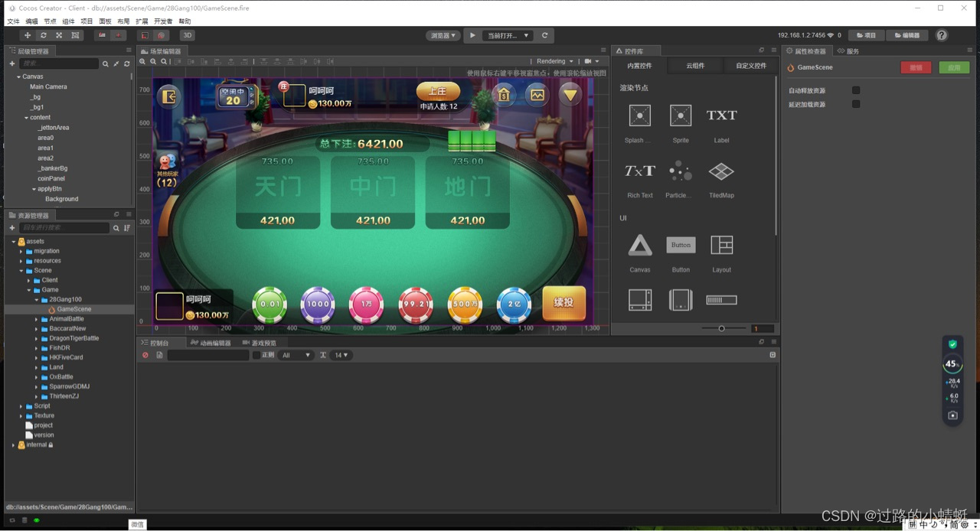Image resolution: width=980 pixels, height=531 pixels.
Task: Select the Move transform tool
Action: [28, 35]
